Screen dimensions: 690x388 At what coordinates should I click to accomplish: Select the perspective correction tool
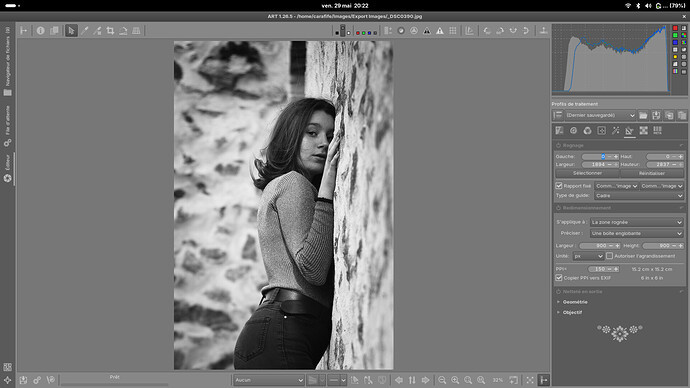coord(136,30)
